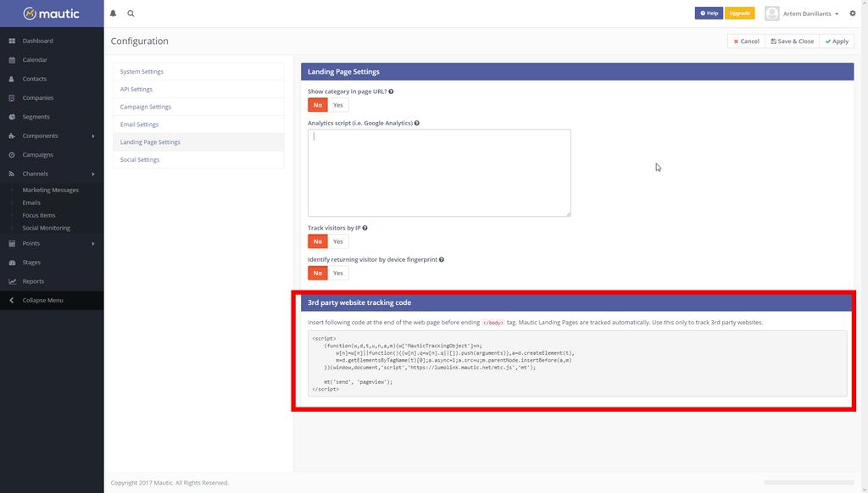This screenshot has width=868, height=493.
Task: Click the Dashboard sidebar icon
Action: point(12,41)
